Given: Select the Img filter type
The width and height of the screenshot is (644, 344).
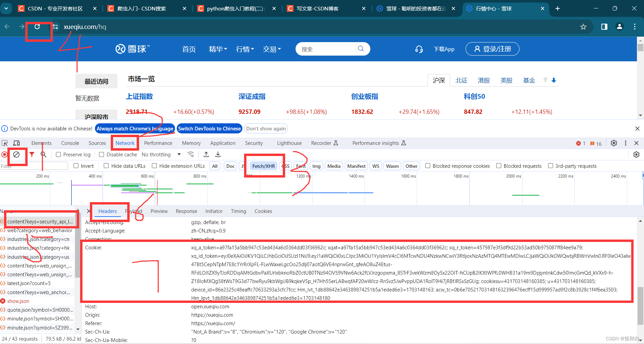Looking at the screenshot, I should 316,166.
